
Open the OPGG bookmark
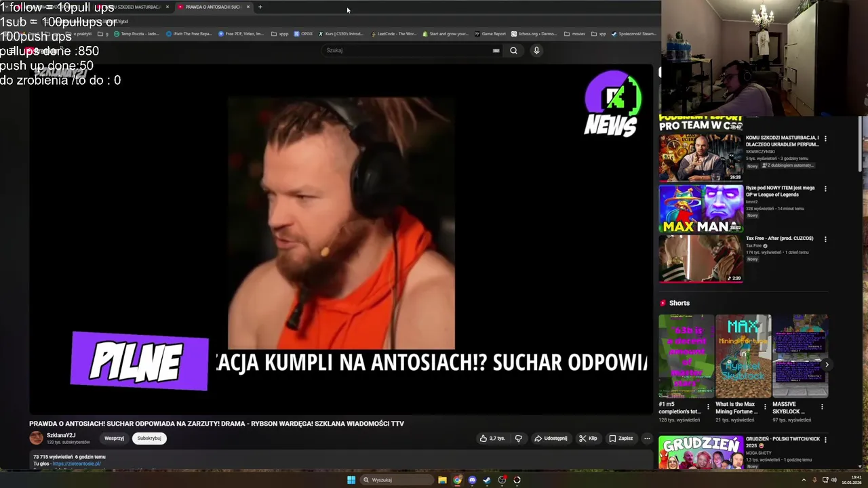(303, 33)
